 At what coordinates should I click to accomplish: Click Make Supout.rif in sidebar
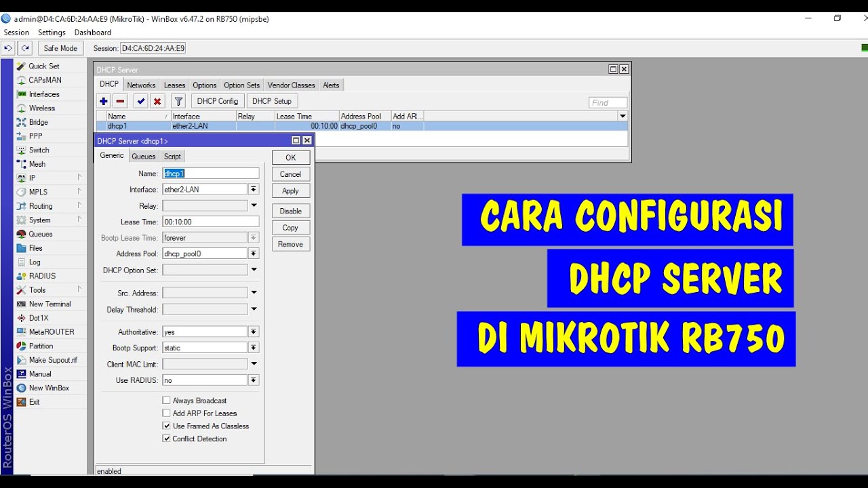[53, 360]
